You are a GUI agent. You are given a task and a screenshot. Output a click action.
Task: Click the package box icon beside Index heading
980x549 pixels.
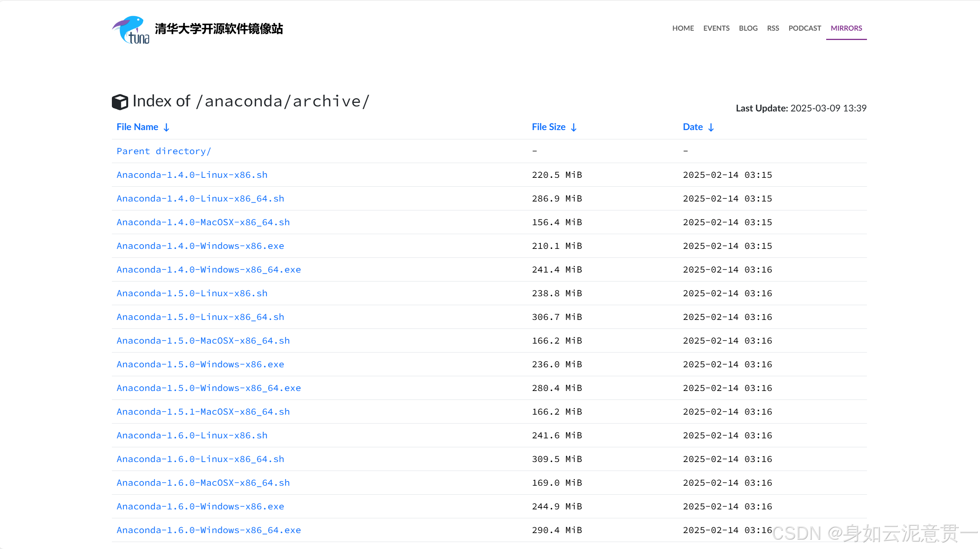coord(120,102)
